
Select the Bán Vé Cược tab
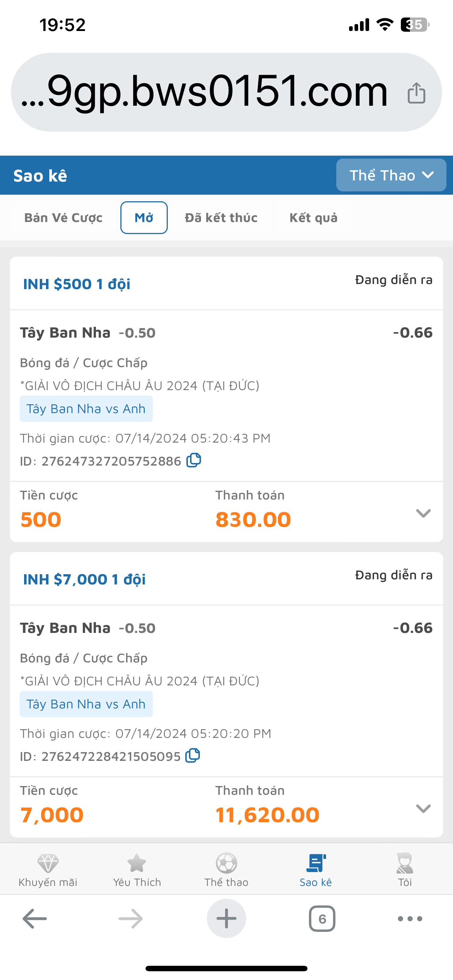coord(63,218)
